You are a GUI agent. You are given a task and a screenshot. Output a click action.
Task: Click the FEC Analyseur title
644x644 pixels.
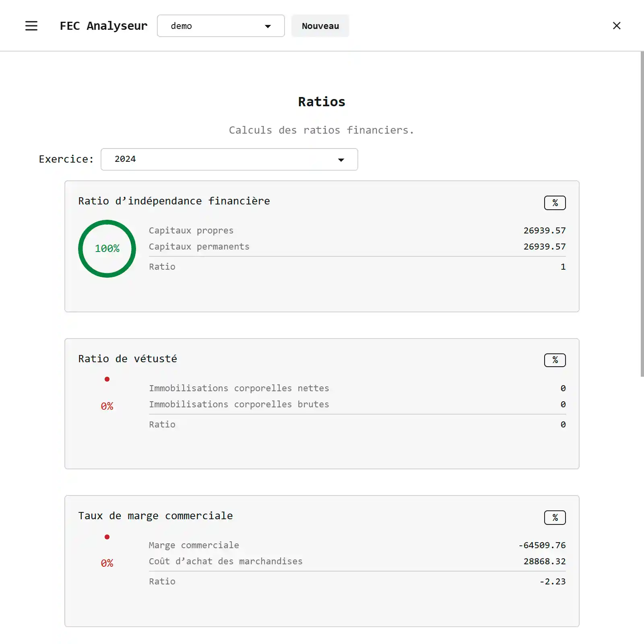coord(103,26)
